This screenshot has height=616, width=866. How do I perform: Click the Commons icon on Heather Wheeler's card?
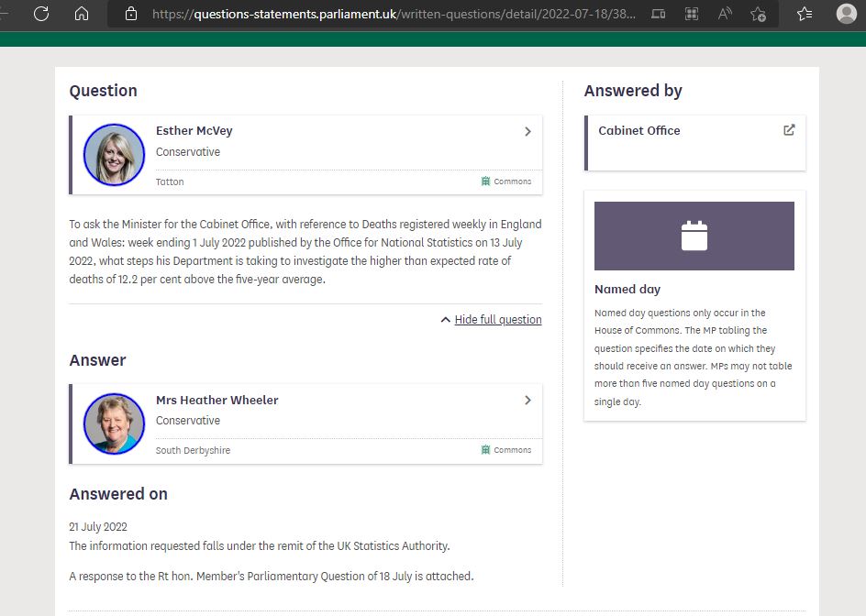click(x=485, y=450)
